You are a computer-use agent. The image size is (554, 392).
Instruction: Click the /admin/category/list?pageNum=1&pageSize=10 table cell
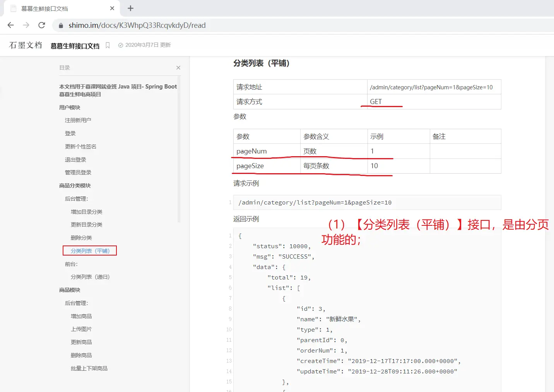tap(434, 87)
